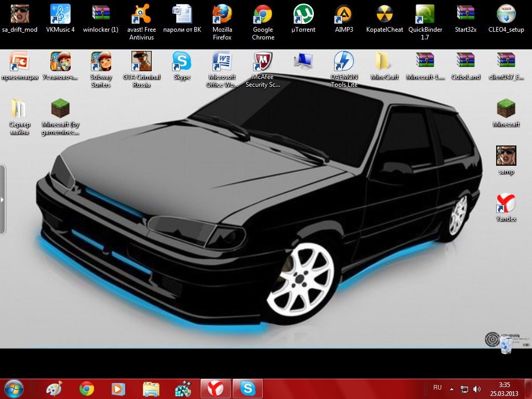Expand the sidebar handle on left screen edge
The image size is (532, 399).
point(3,199)
